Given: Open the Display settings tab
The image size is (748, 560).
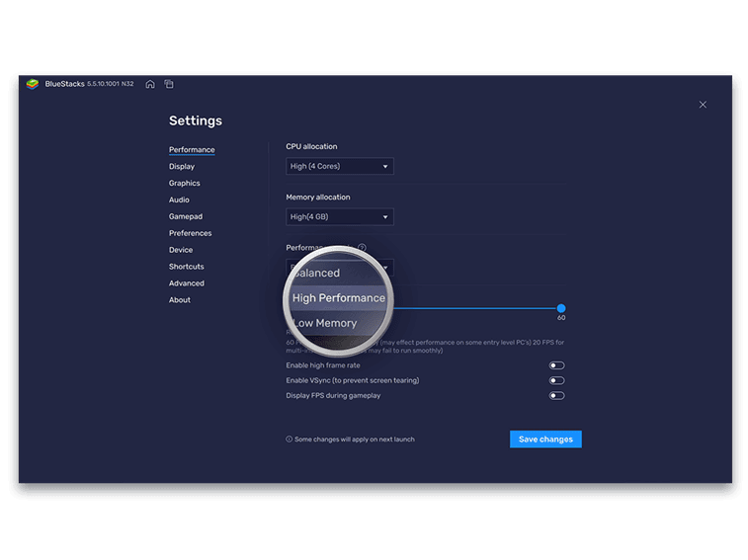Looking at the screenshot, I should click(182, 167).
